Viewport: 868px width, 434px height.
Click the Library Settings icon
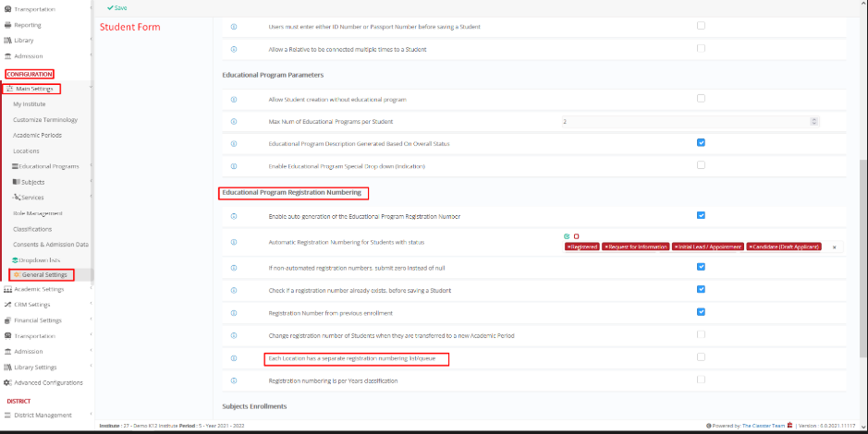click(x=7, y=368)
